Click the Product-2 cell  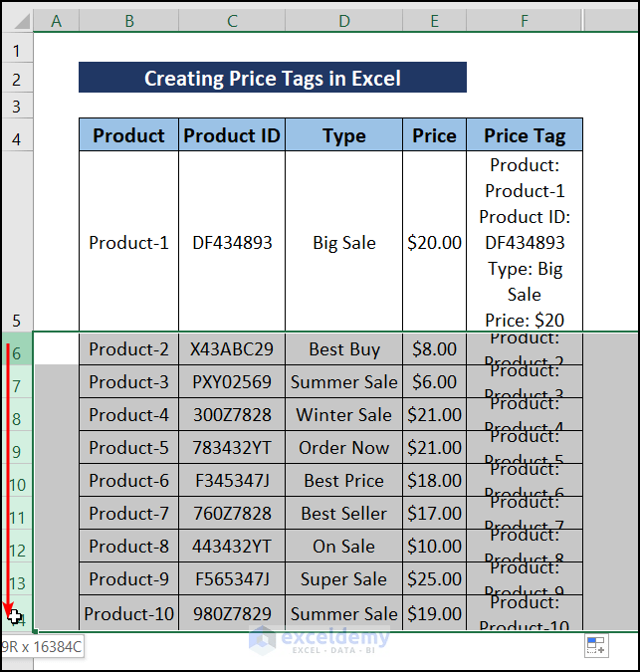[129, 348]
